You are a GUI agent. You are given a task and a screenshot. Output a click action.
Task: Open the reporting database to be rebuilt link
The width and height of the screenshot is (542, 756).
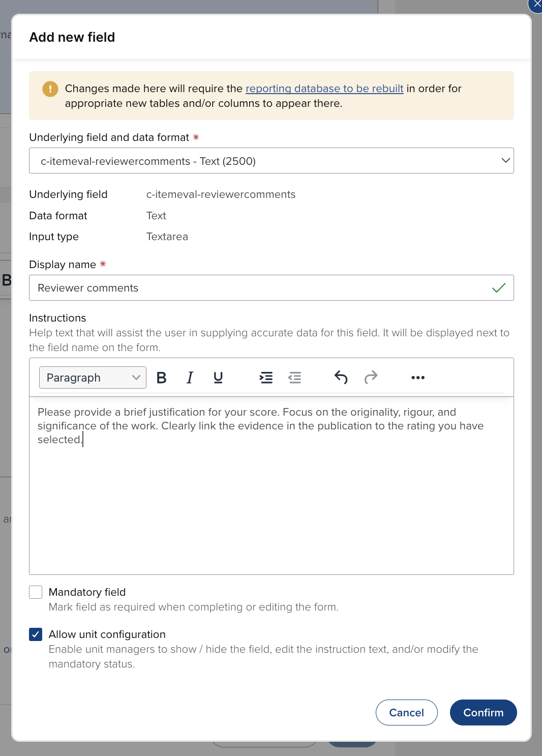pyautogui.click(x=324, y=89)
